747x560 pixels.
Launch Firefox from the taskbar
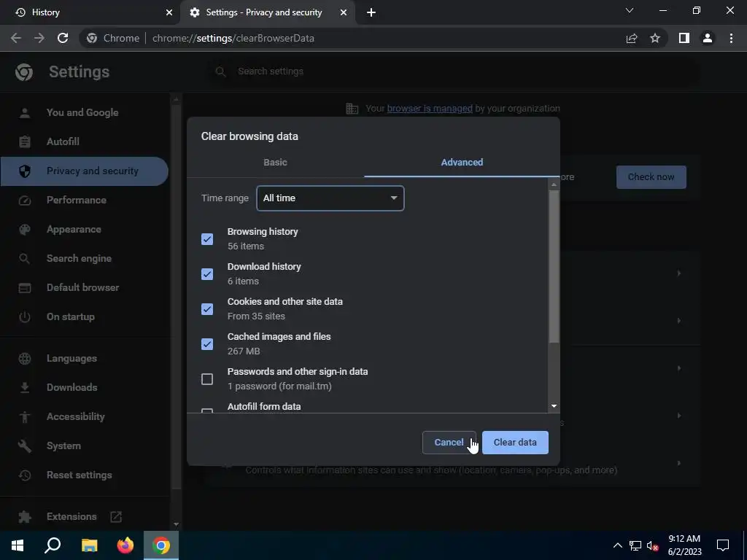click(x=125, y=545)
